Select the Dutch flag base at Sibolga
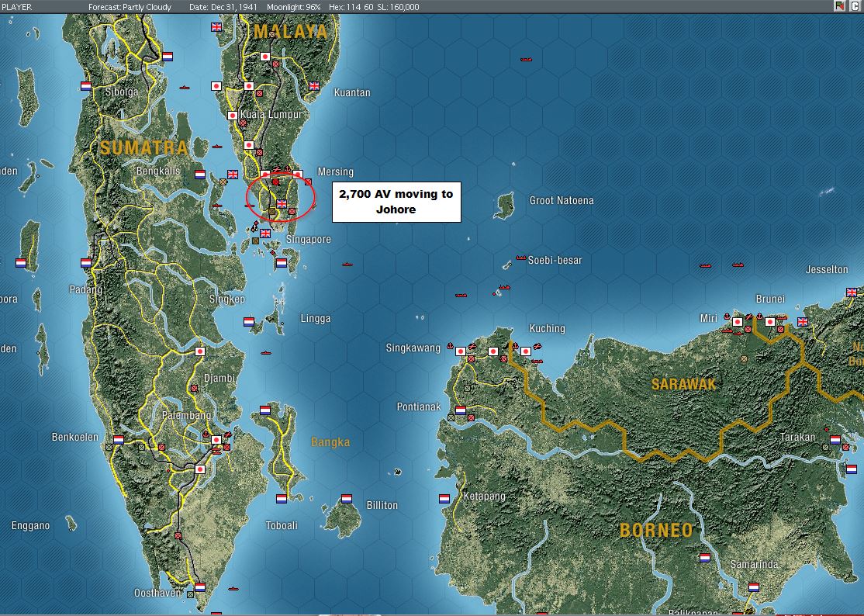 point(86,87)
